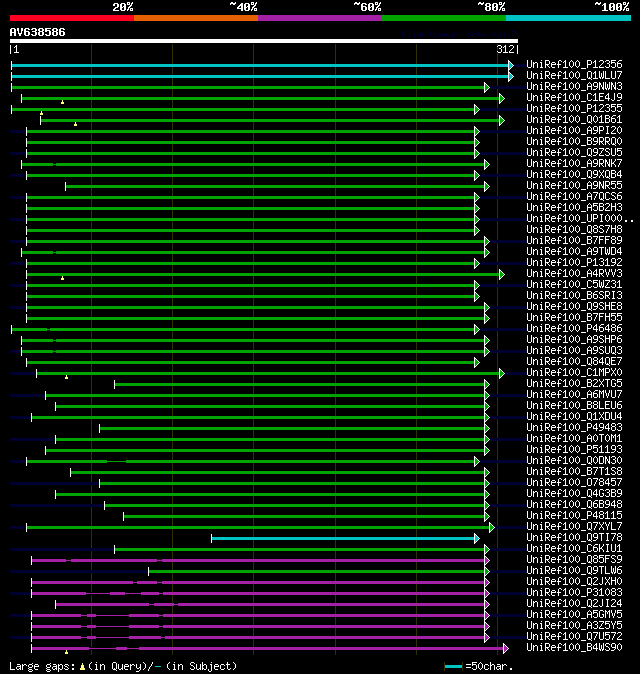Click the UniRef100_Q0DN30 label
Screen dimensions: 640x674
tap(574, 461)
